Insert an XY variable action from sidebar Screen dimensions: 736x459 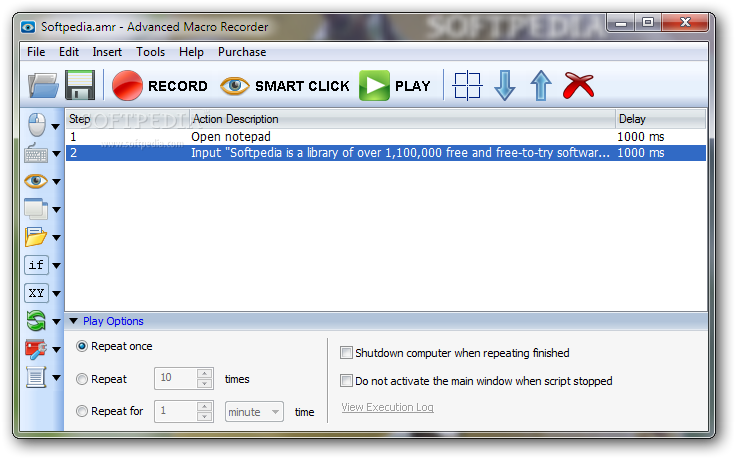coord(36,293)
